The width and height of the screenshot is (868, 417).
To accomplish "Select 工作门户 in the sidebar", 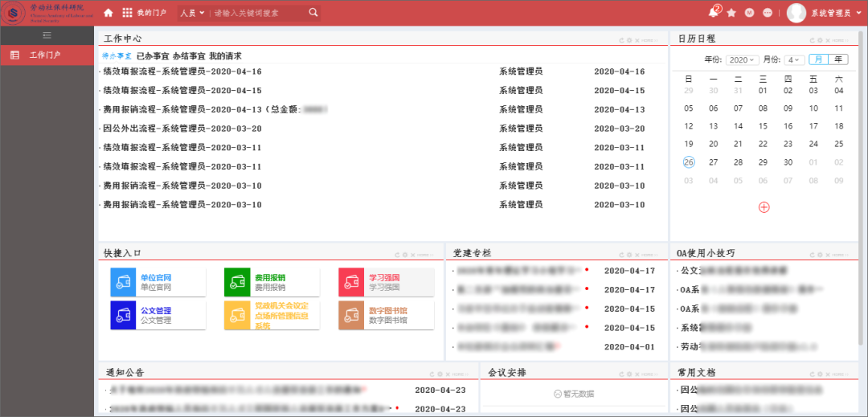I will [47, 55].
